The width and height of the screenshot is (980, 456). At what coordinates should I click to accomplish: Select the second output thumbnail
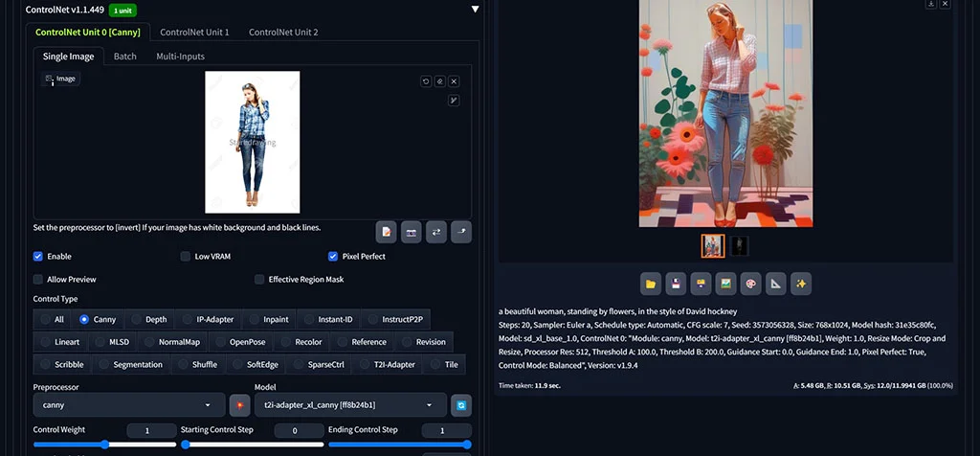[x=739, y=246]
